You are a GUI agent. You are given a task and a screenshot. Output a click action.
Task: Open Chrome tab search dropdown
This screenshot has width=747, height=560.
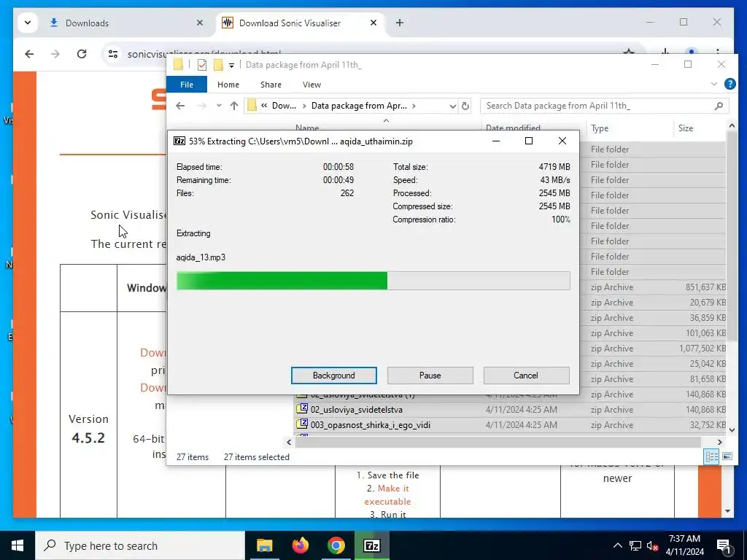point(28,23)
